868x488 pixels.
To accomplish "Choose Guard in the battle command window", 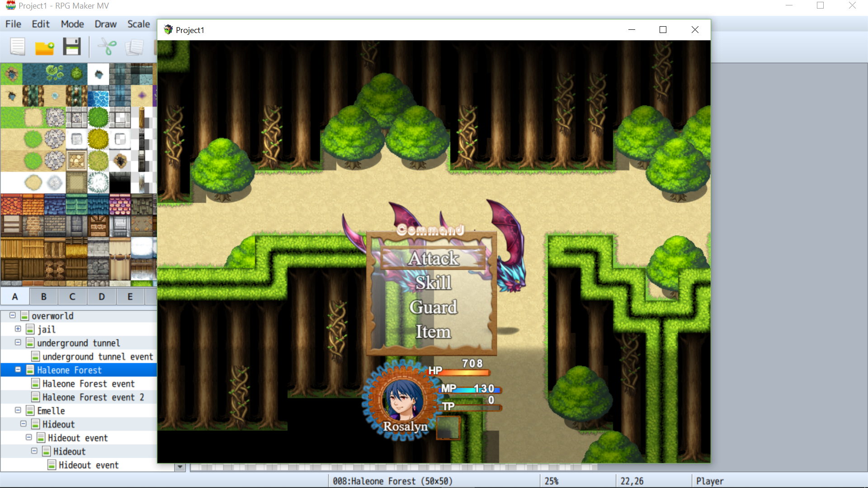I will point(433,307).
